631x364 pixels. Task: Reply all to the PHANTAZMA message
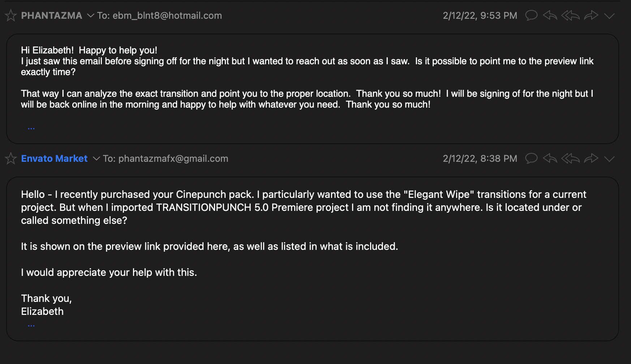pos(571,16)
